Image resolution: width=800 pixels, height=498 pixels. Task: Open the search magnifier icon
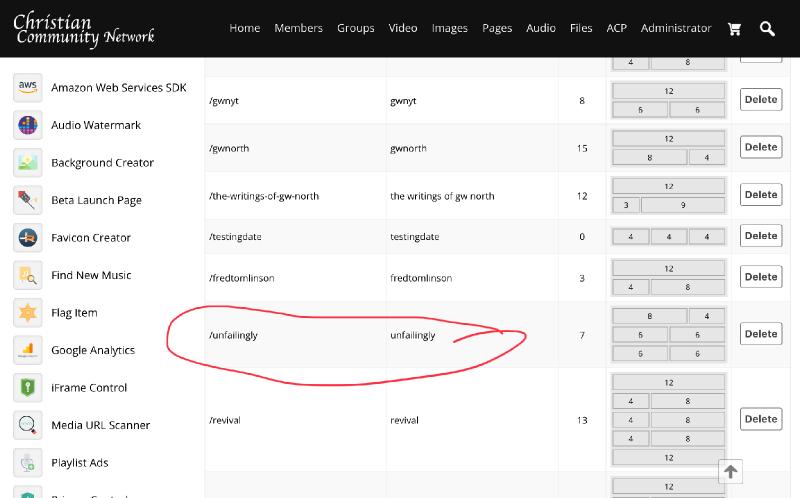(x=767, y=29)
